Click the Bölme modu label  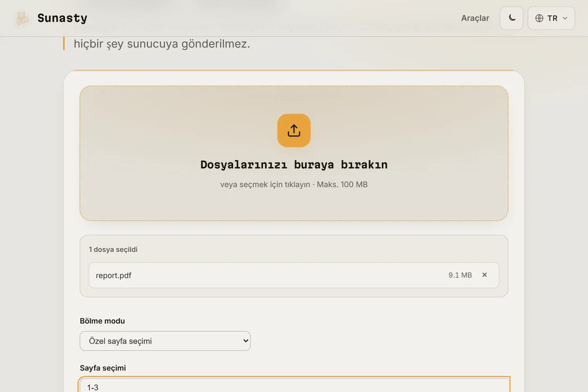[103, 321]
